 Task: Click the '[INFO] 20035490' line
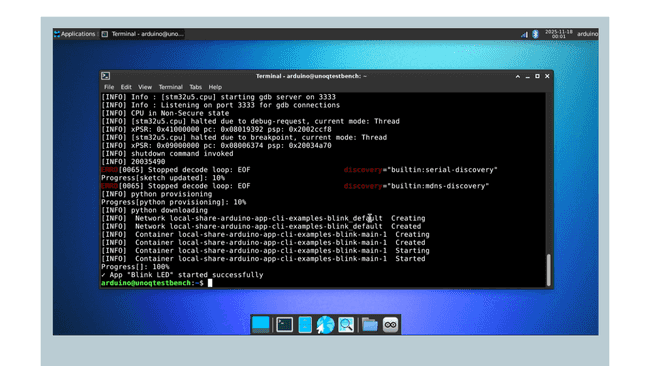(133, 162)
